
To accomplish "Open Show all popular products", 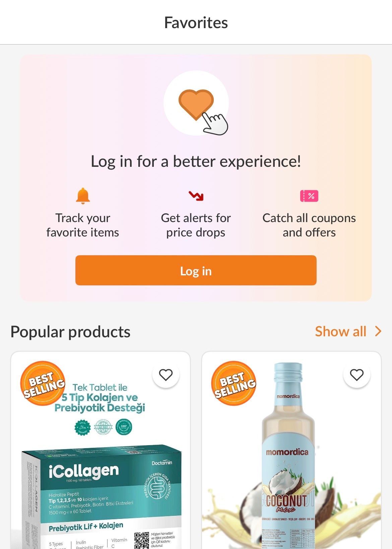I will pos(340,332).
